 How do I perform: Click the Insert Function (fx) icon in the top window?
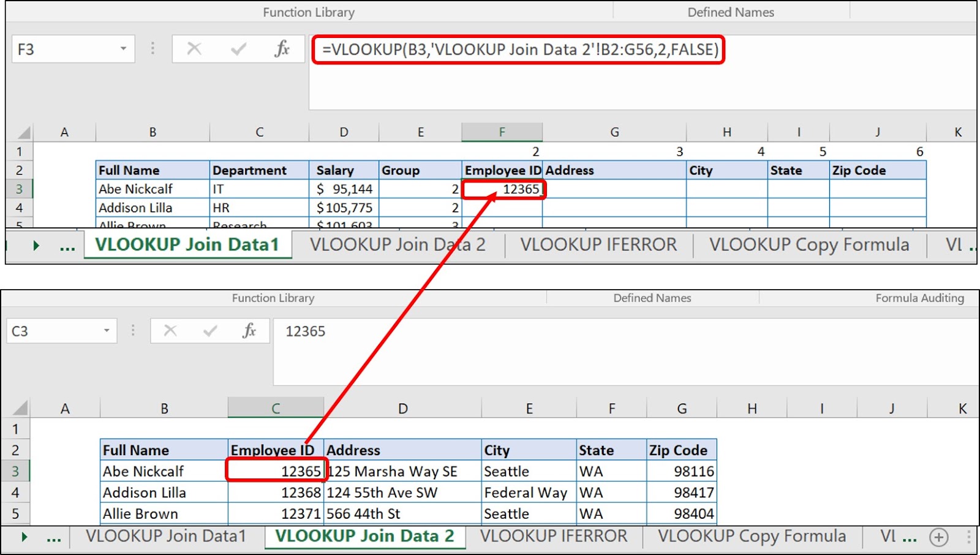pos(282,49)
